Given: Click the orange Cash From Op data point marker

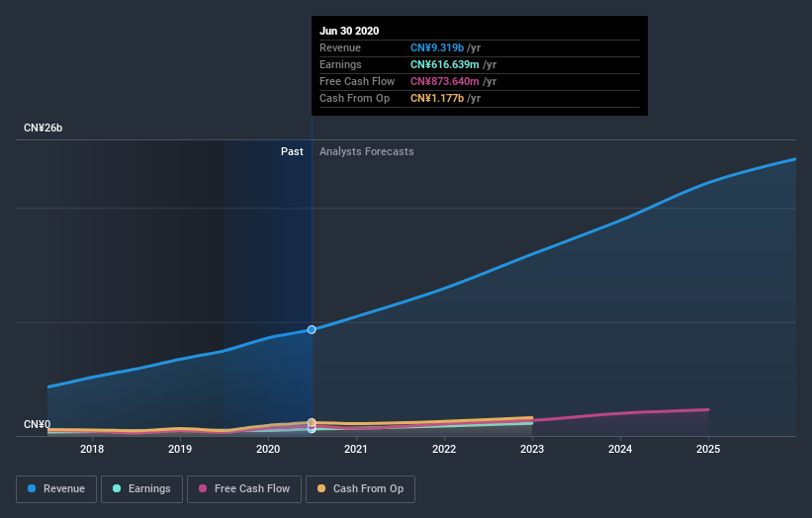Looking at the screenshot, I should click(312, 423).
